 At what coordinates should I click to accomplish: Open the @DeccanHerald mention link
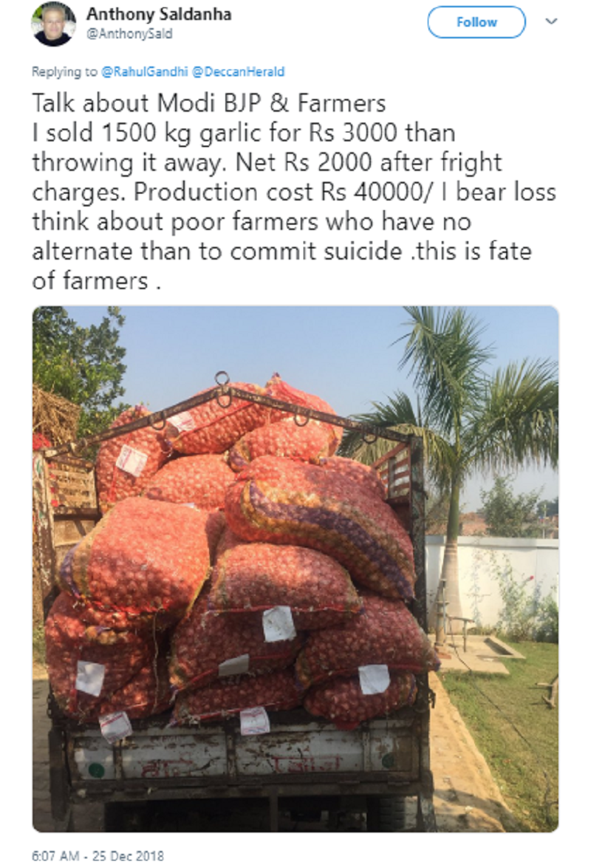click(x=238, y=72)
